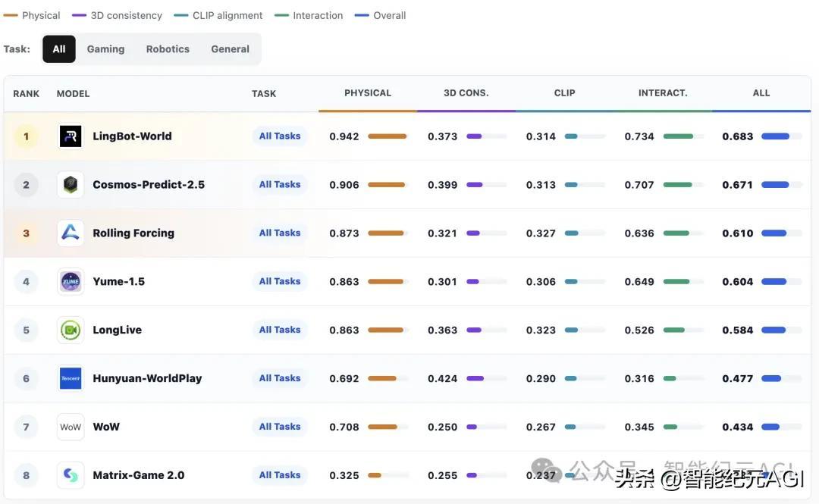Select the All task filter

(59, 49)
